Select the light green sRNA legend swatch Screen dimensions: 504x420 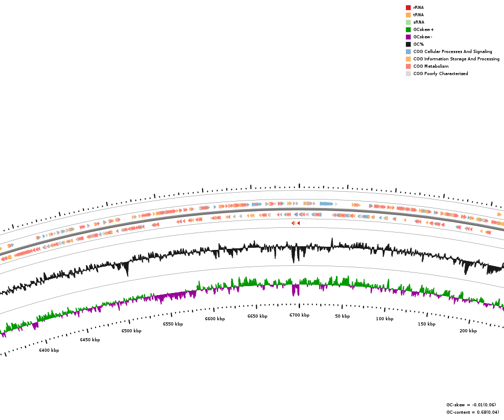click(x=408, y=23)
